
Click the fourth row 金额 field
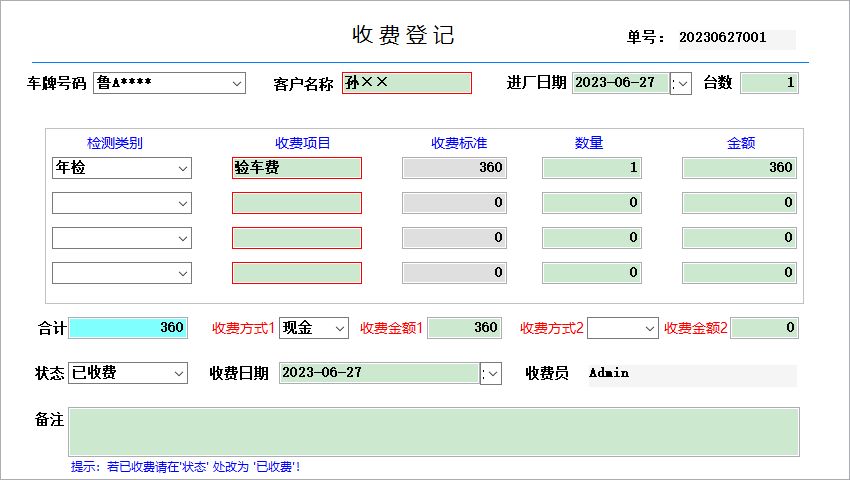pos(739,273)
